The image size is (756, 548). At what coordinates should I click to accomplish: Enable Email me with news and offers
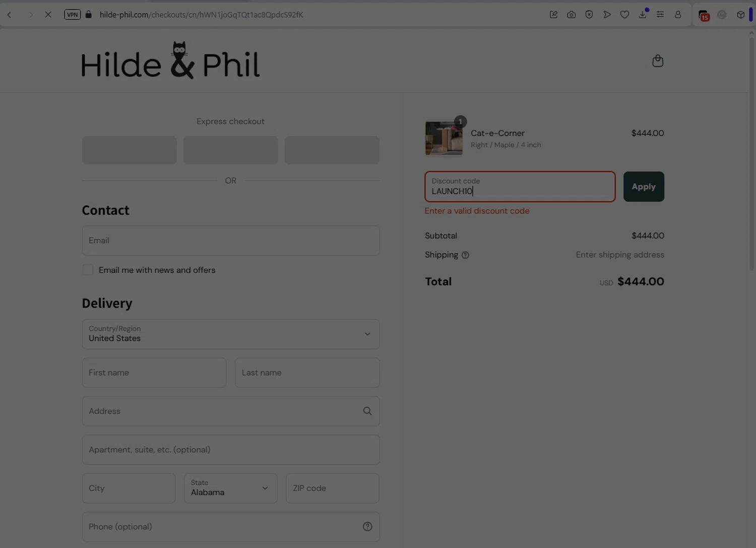click(88, 270)
